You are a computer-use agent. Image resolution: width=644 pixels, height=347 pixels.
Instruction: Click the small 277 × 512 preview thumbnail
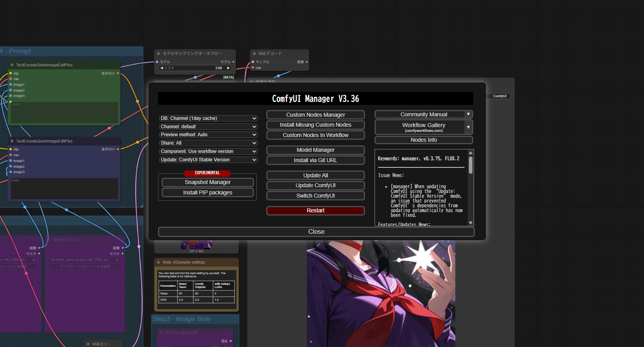click(x=196, y=245)
